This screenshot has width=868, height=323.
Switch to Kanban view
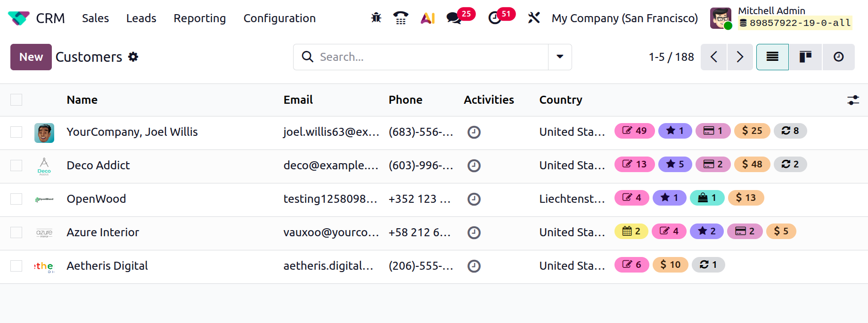[x=805, y=57]
